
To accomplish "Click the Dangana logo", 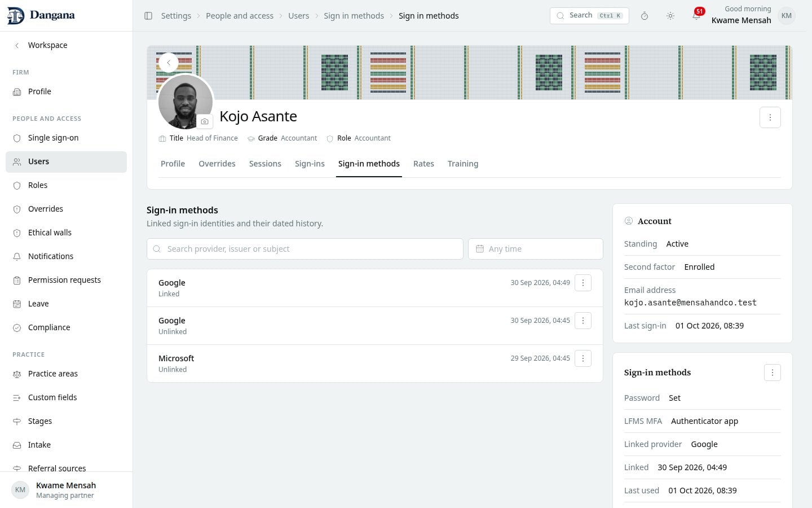I will tap(41, 15).
